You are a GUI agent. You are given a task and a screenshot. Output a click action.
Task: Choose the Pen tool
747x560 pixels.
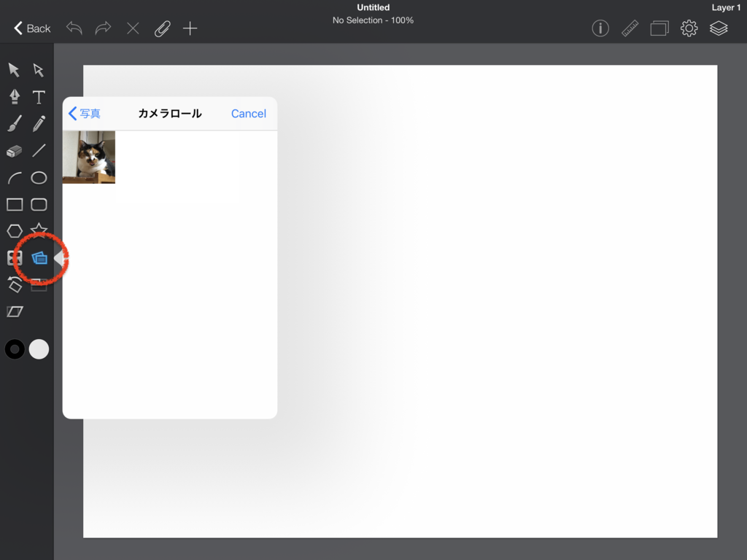pos(15,97)
